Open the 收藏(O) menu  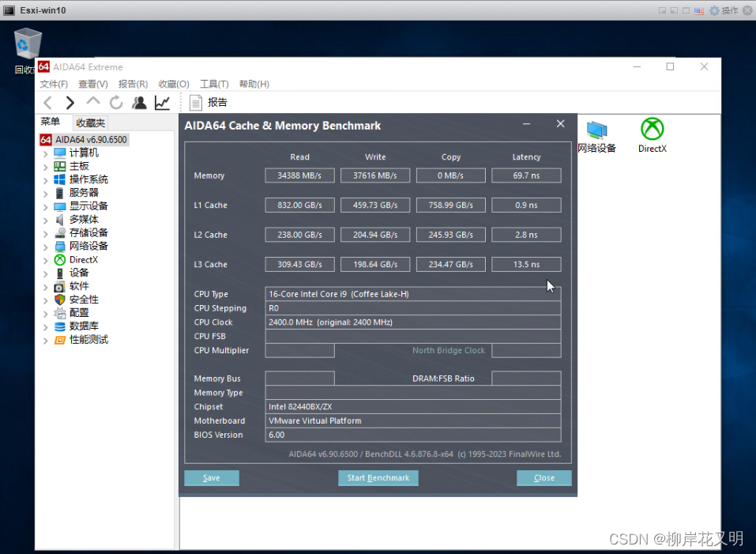click(174, 85)
